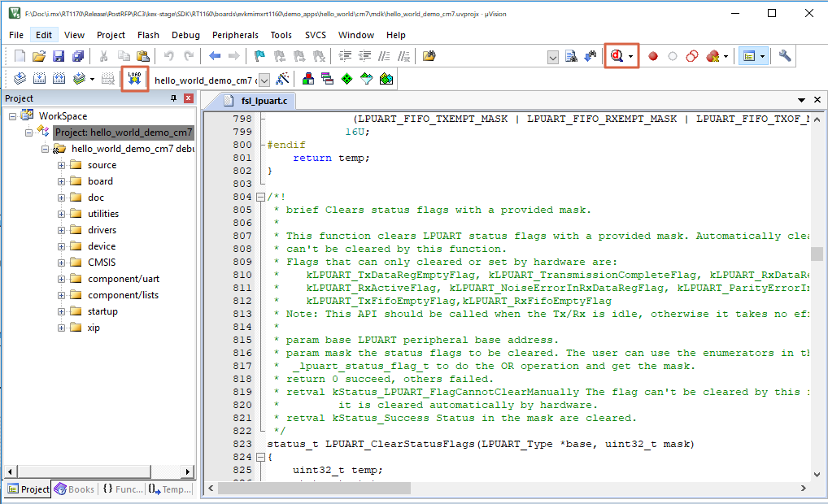Image resolution: width=828 pixels, height=504 pixels.
Task: Open kill breakpoints dropdown arrow
Action: tap(726, 56)
